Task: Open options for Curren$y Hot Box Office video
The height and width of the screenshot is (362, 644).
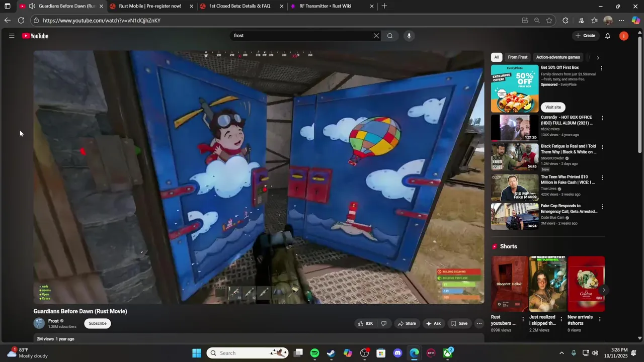Action: (x=603, y=118)
